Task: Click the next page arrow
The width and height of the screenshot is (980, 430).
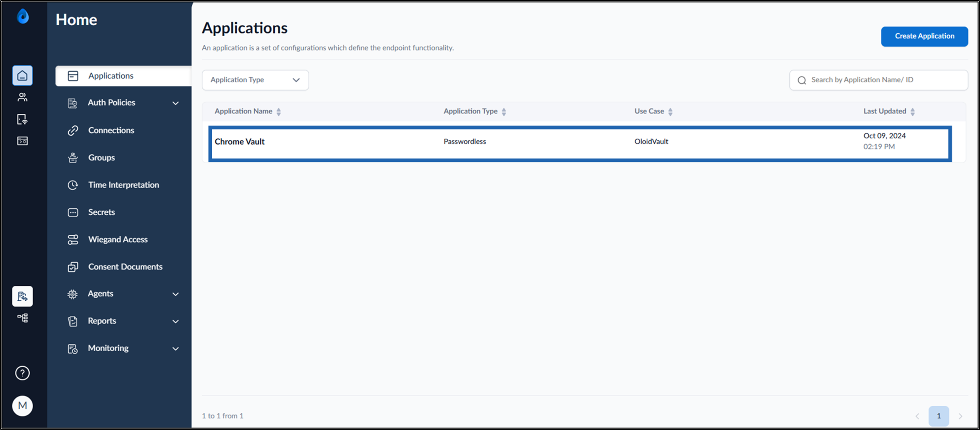Action: coord(960,416)
